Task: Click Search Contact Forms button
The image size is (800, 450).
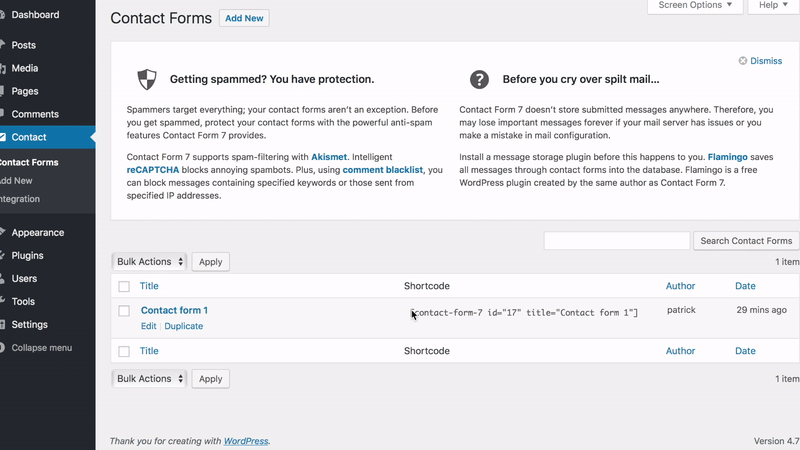Action: tap(746, 241)
